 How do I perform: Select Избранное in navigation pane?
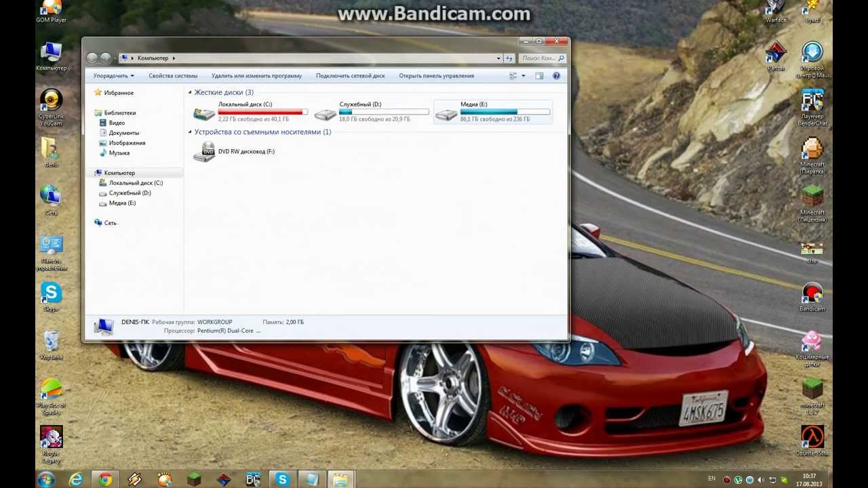click(x=119, y=93)
